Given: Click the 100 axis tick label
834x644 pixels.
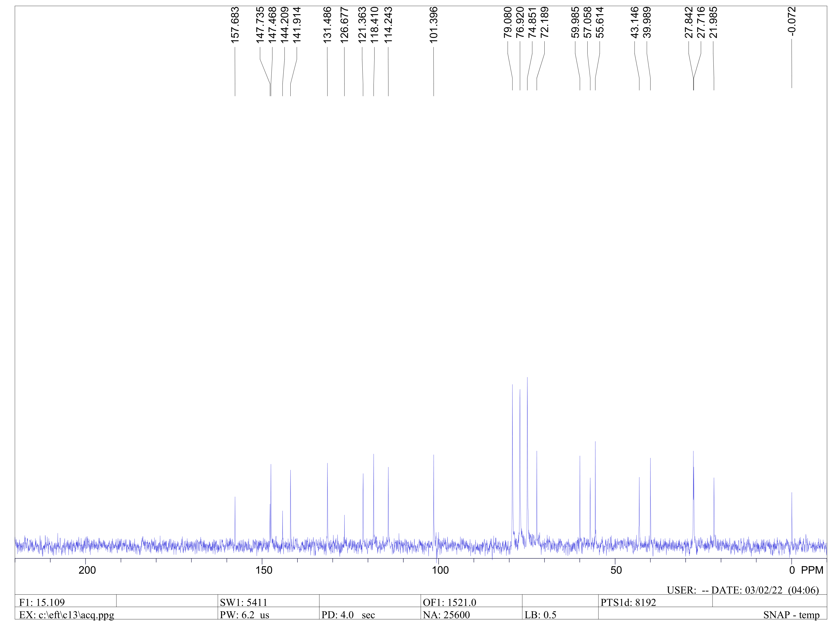Looking at the screenshot, I should pyautogui.click(x=440, y=570).
